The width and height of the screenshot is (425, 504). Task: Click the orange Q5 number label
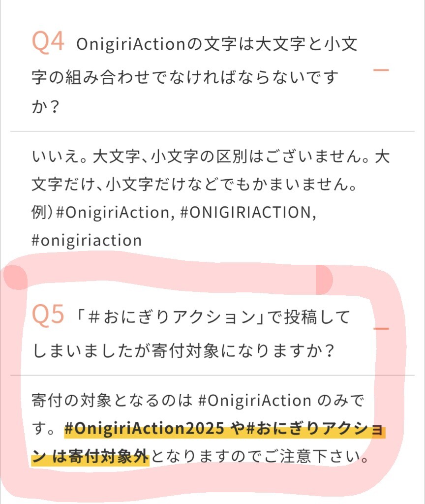click(48, 315)
